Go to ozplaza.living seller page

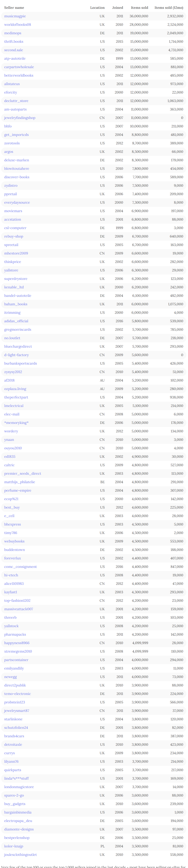(15, 389)
